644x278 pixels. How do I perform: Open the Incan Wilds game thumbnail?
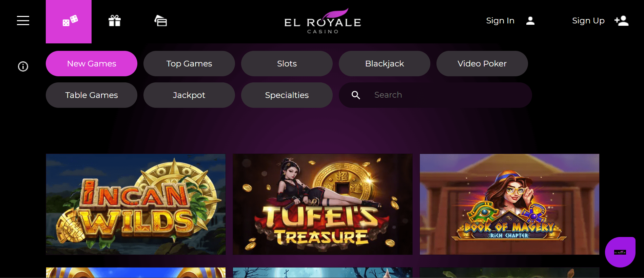pos(136,204)
